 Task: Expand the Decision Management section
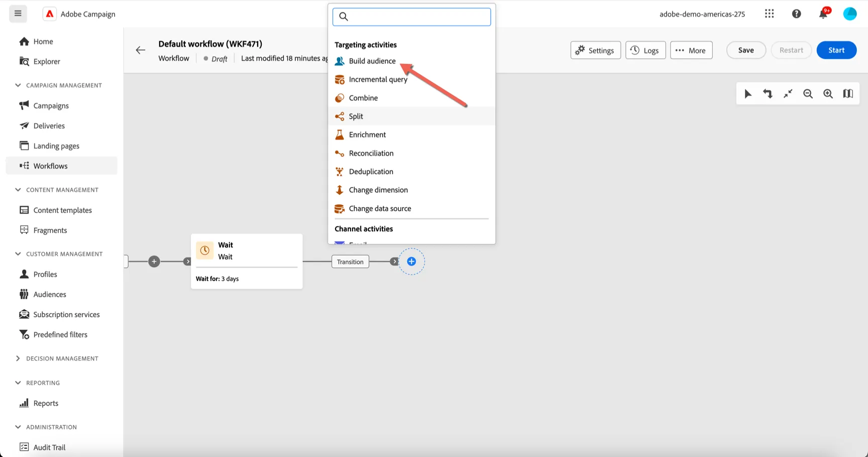[x=18, y=358]
